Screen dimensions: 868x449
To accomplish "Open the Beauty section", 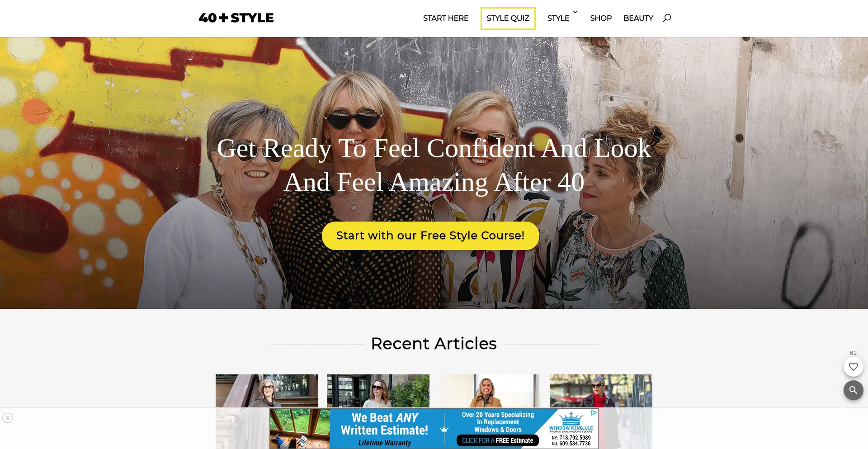I will click(638, 18).
